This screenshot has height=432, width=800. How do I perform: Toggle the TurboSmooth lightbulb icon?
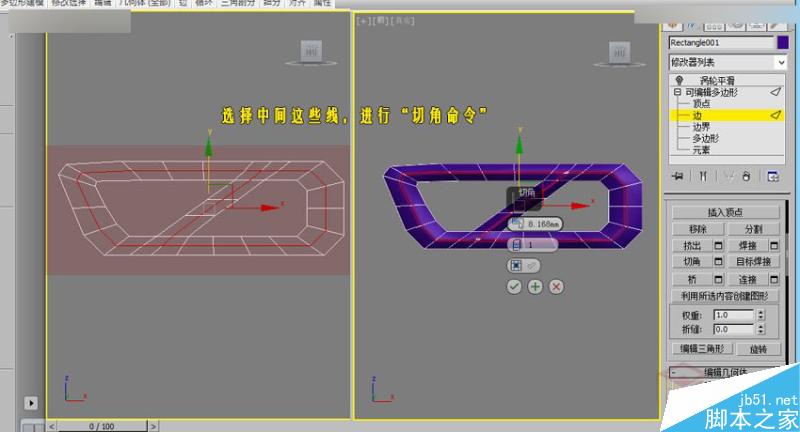click(x=679, y=81)
